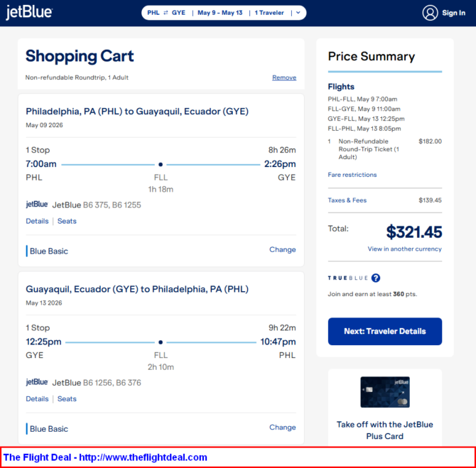Screen dimensions: 476x468
Task: Open the May 9 - May 13 dates selector
Action: [220, 13]
